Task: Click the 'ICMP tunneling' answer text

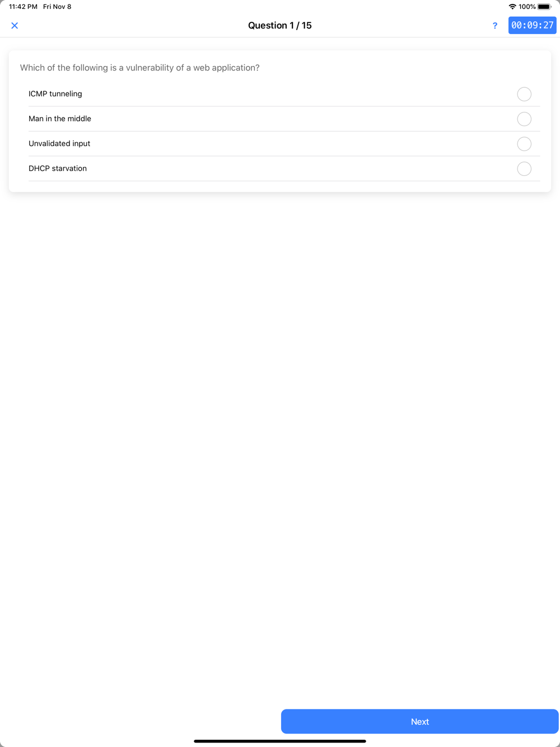Action: click(x=55, y=94)
